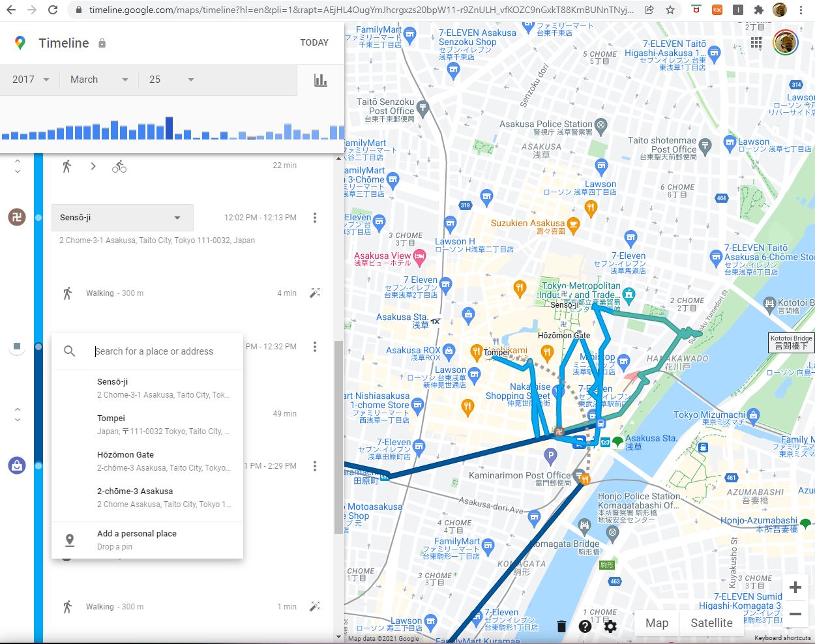Click the Sensō-ji temple marker icon in timeline
The image size is (815, 644).
click(17, 217)
